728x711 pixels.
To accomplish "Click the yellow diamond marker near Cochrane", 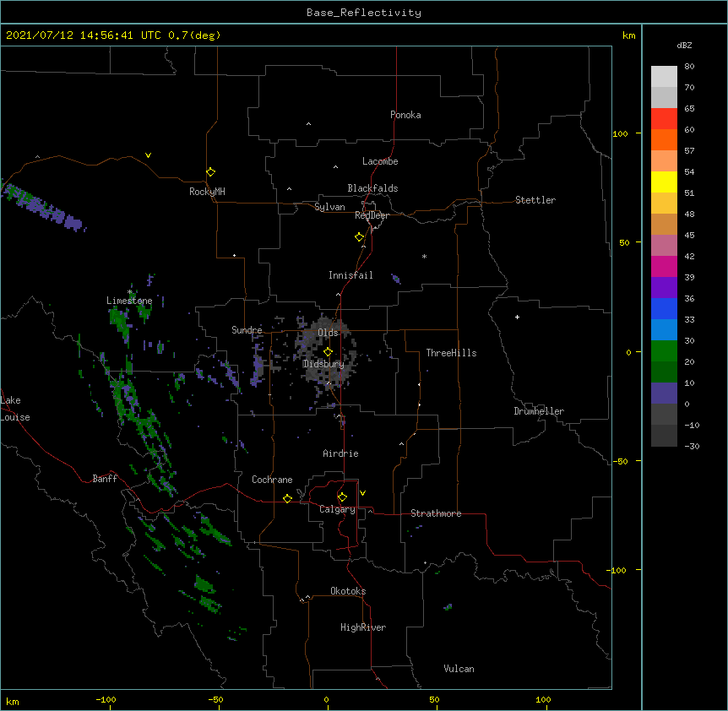I will 287,498.
